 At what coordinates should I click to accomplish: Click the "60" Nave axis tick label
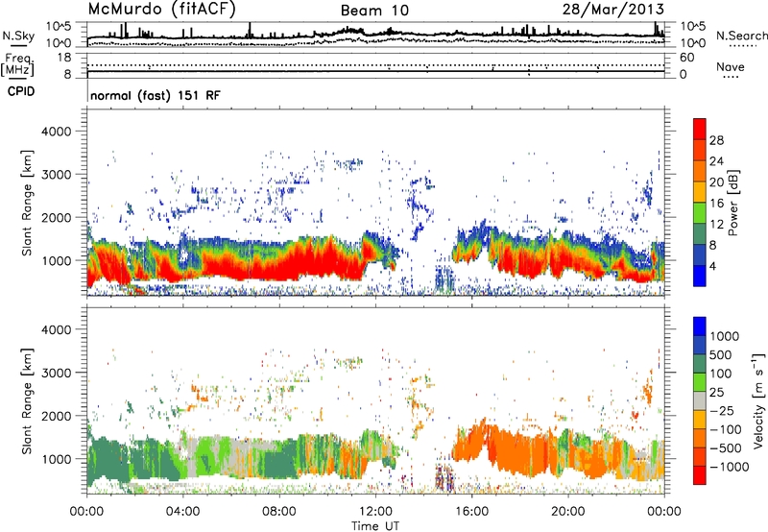click(687, 58)
